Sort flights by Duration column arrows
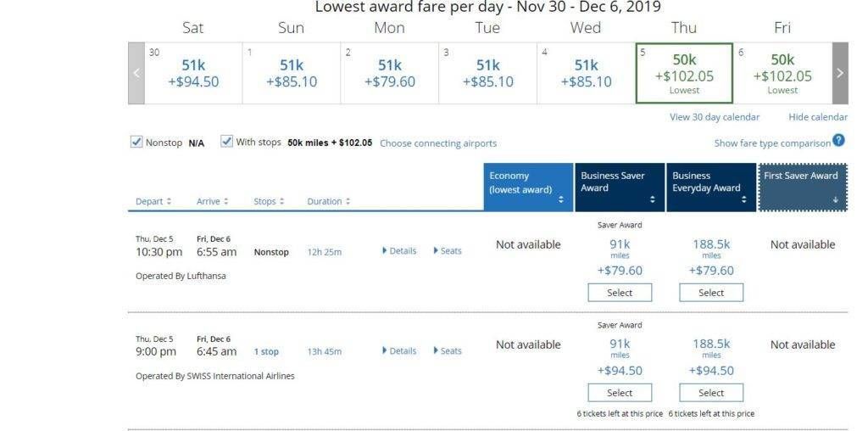Screen dimensions: 868x431 (x=348, y=202)
